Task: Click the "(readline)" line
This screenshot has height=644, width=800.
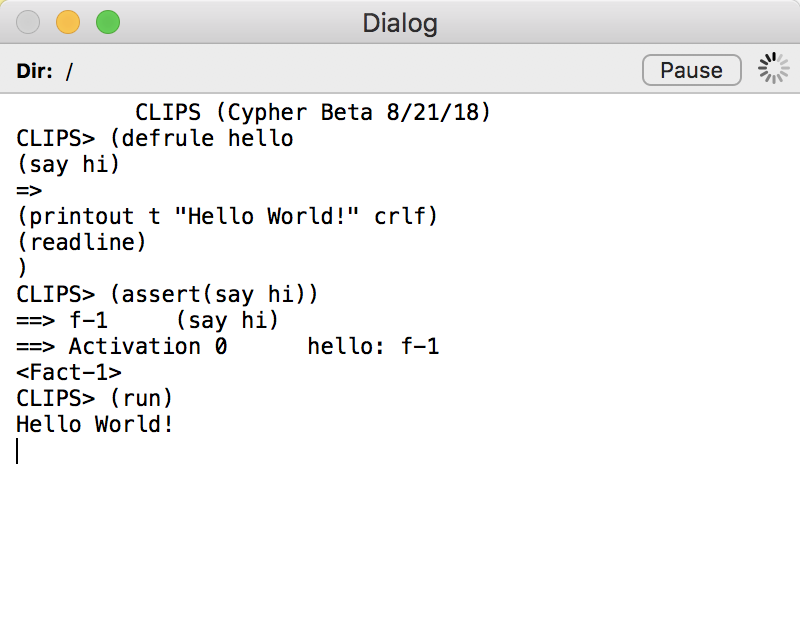Action: tap(82, 242)
